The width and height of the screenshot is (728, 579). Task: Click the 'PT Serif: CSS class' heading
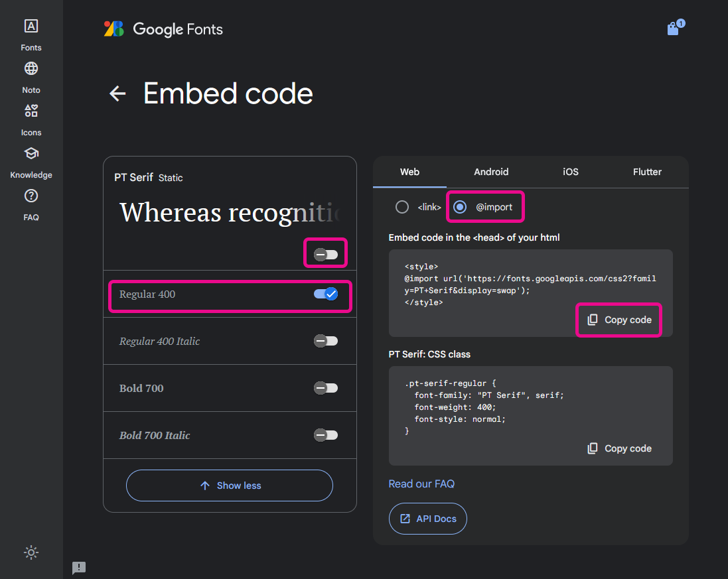[429, 354]
